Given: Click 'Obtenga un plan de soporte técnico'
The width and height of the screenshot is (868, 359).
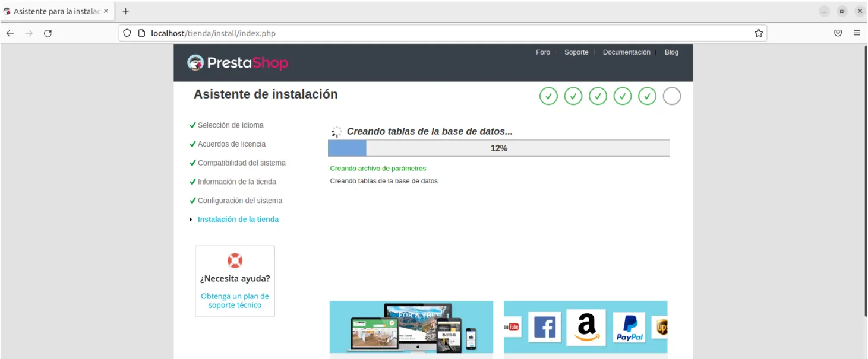Looking at the screenshot, I should (235, 300).
